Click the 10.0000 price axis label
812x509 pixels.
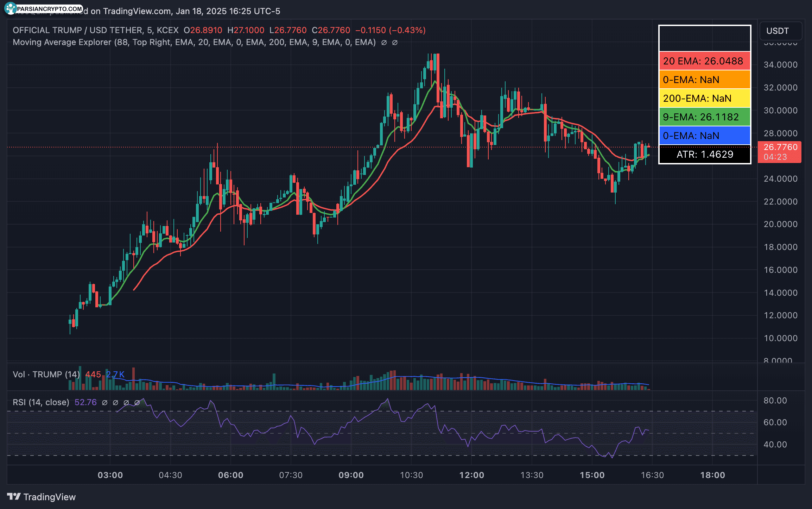tap(780, 338)
